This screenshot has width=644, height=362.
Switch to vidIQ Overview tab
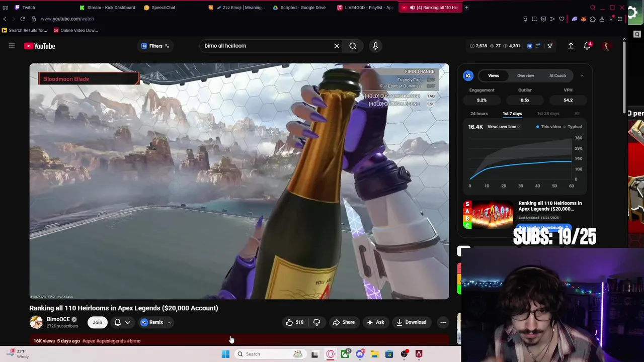click(525, 76)
